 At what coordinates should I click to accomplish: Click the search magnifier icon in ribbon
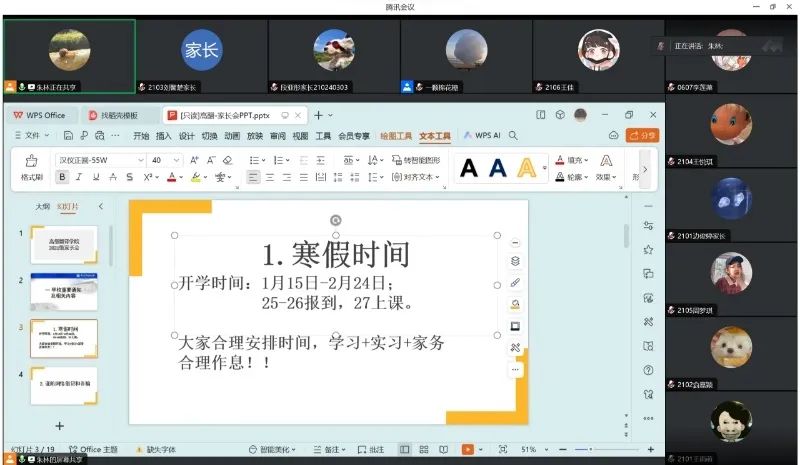tap(514, 135)
